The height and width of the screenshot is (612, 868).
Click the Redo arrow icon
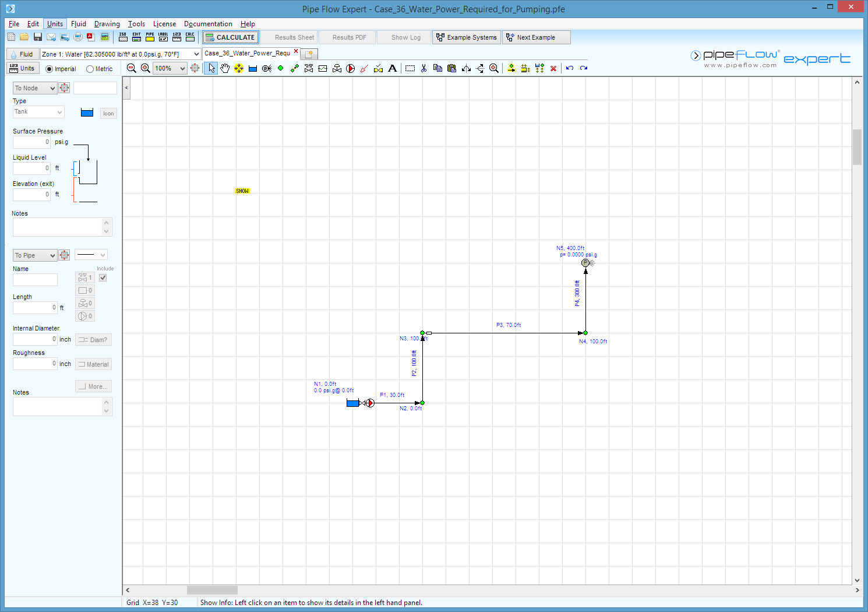tap(584, 68)
